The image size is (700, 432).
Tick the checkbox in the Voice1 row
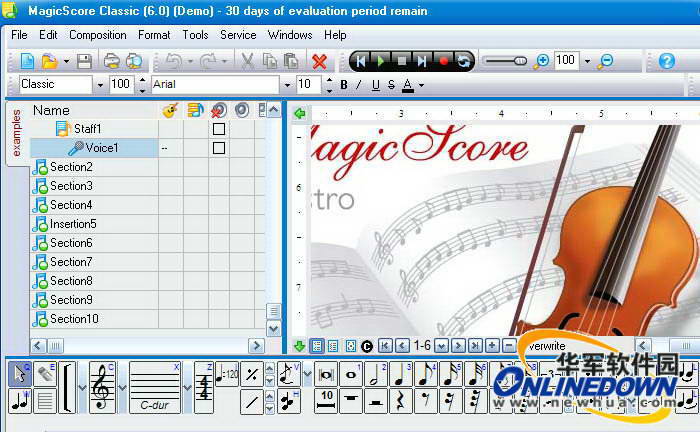(219, 148)
